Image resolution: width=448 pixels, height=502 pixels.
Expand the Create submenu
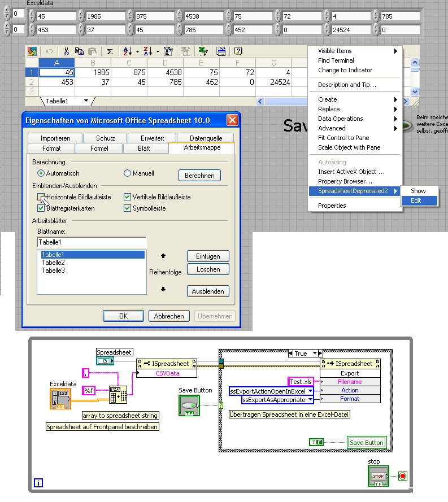[356, 99]
